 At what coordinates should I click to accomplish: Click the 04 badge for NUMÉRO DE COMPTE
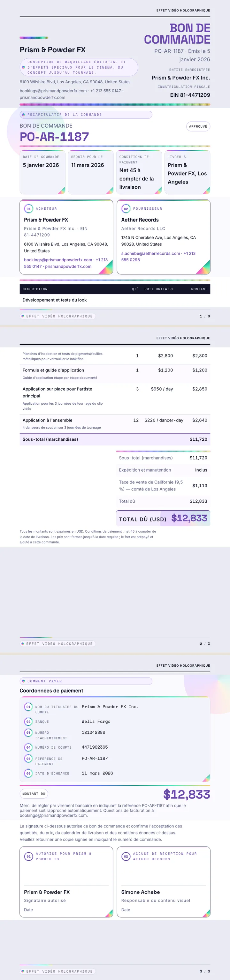(28, 747)
